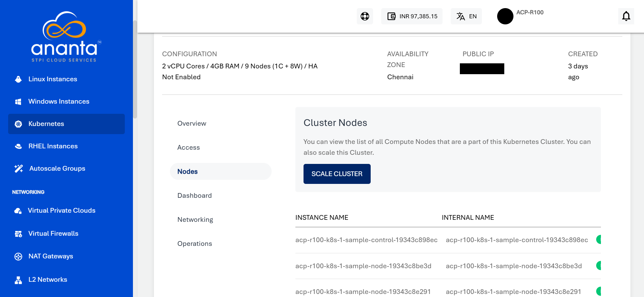
Task: Click internal name of node-19343c8e291 row
Action: coord(513,292)
